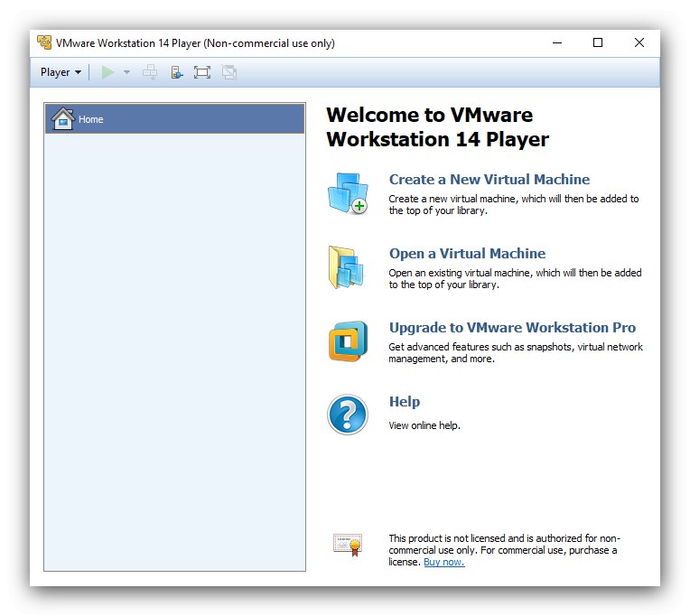Open the Player dropdown menu
The height and width of the screenshot is (616, 690).
61,72
